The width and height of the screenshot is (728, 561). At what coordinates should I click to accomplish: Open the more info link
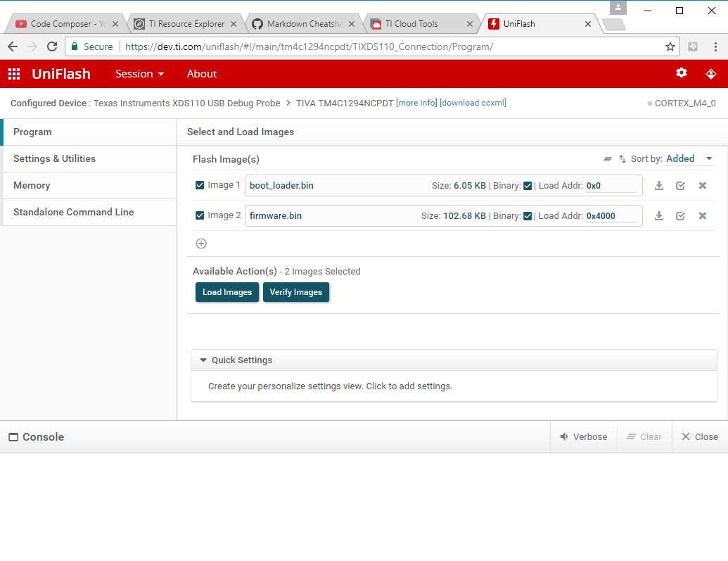pyautogui.click(x=416, y=103)
